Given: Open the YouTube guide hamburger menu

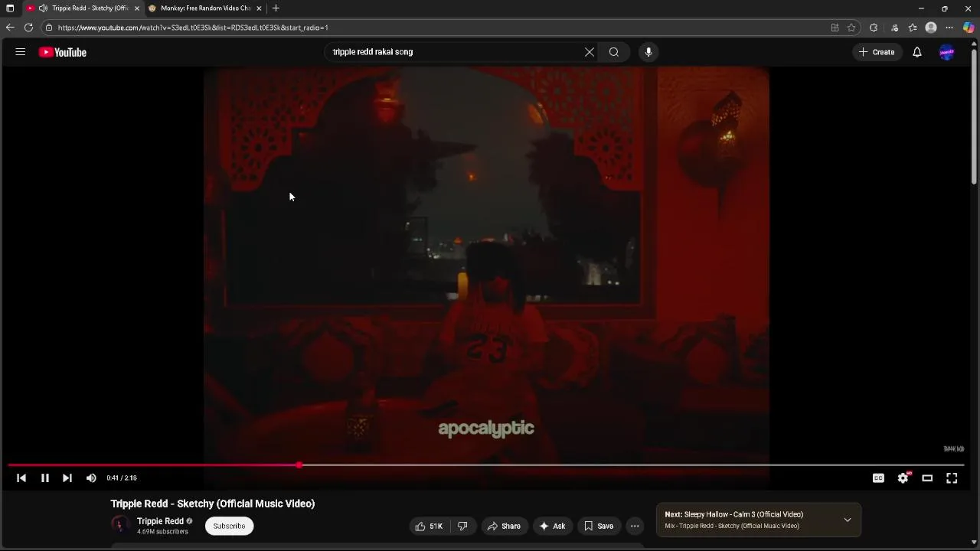Looking at the screenshot, I should coord(21,52).
